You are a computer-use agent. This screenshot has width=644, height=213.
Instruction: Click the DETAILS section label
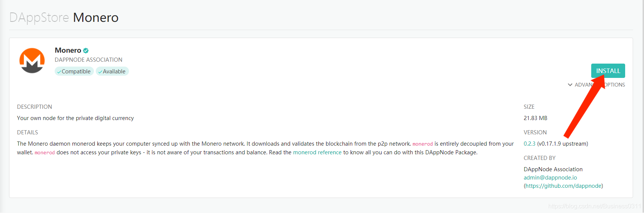(28, 132)
